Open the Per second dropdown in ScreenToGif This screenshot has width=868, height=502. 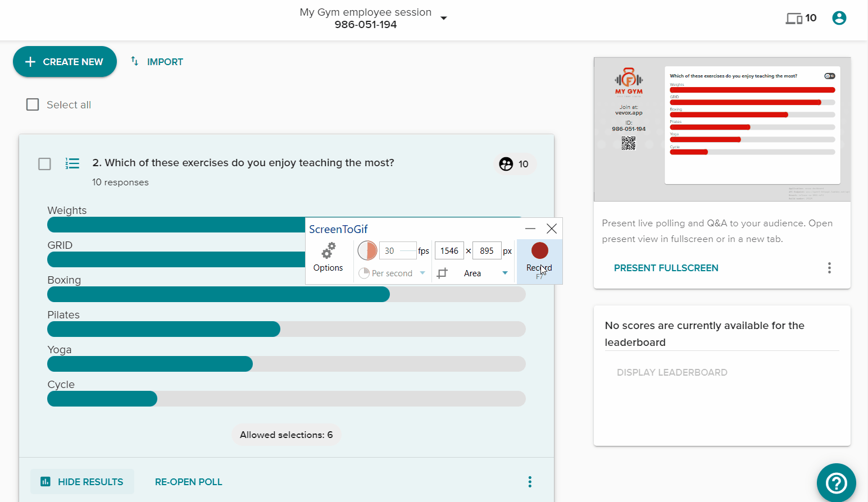422,273
